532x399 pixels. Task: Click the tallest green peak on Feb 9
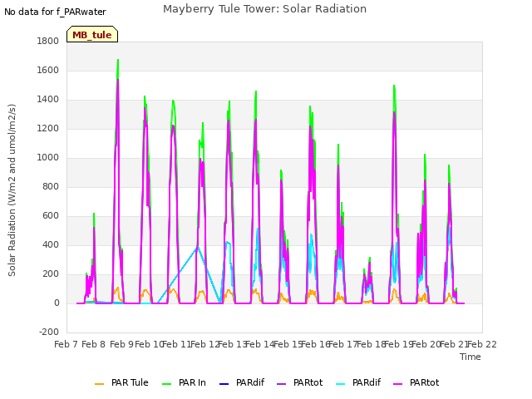tap(118, 61)
